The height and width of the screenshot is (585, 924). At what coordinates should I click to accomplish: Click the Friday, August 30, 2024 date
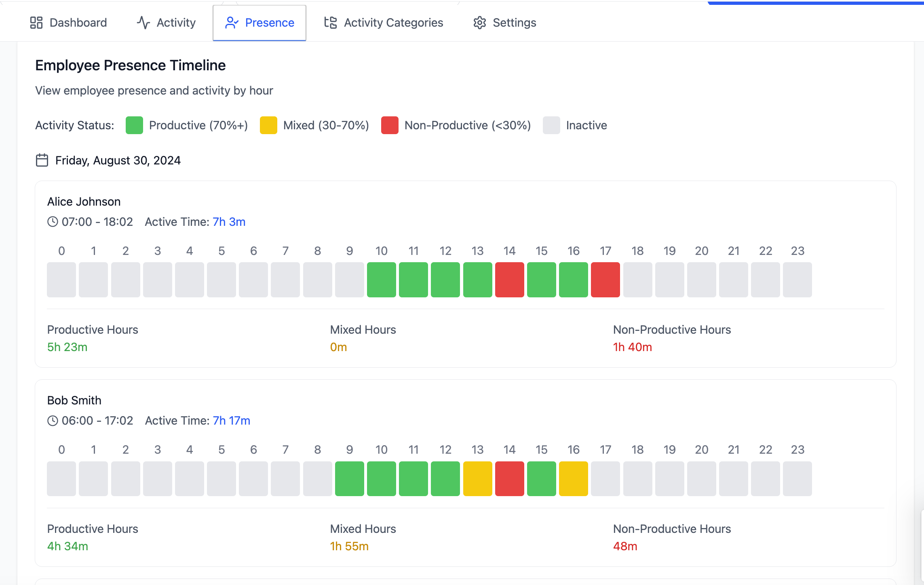click(118, 160)
